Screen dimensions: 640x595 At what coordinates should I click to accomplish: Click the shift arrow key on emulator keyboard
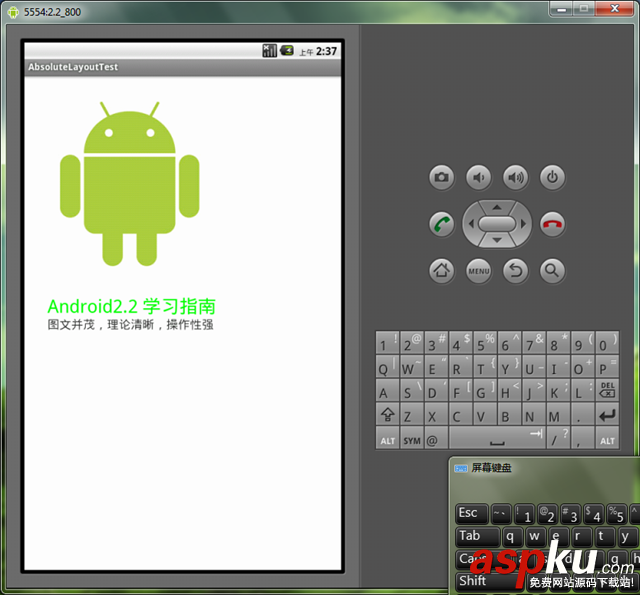click(x=387, y=415)
